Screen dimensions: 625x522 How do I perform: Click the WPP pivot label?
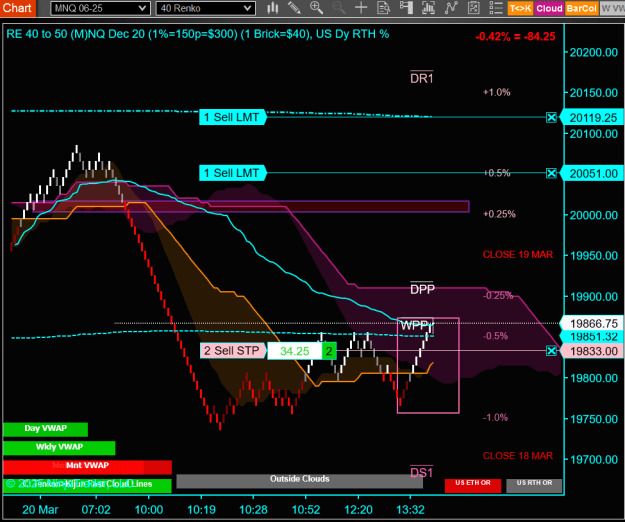[x=415, y=326]
